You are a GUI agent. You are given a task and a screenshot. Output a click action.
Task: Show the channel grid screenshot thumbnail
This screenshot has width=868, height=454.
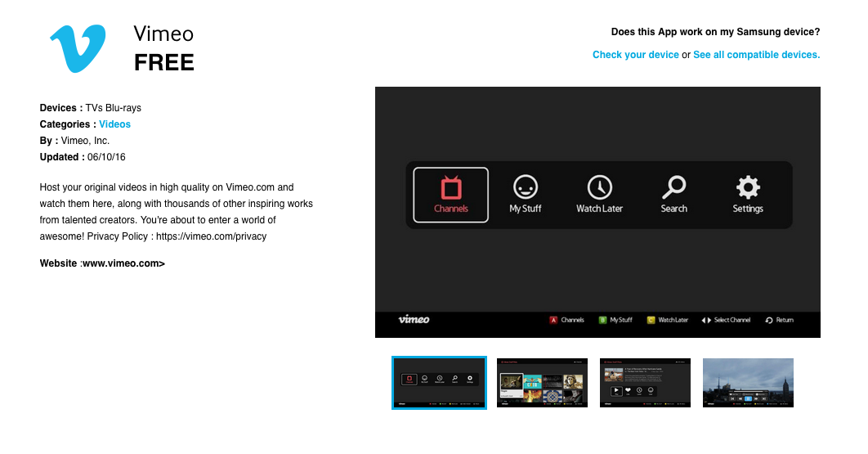click(542, 383)
